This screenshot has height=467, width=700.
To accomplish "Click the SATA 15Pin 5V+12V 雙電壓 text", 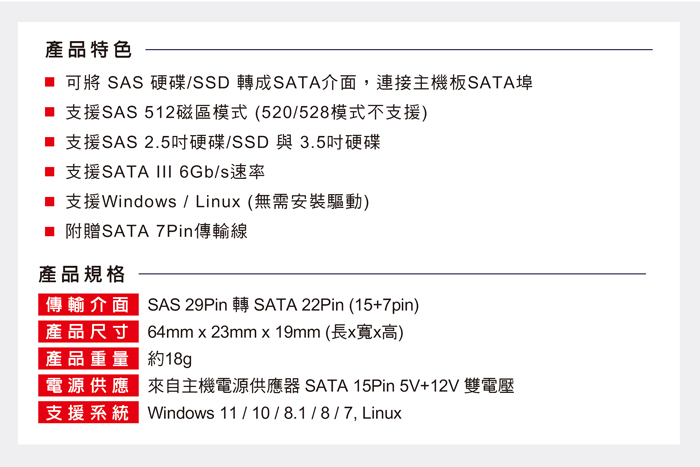I will [408, 386].
